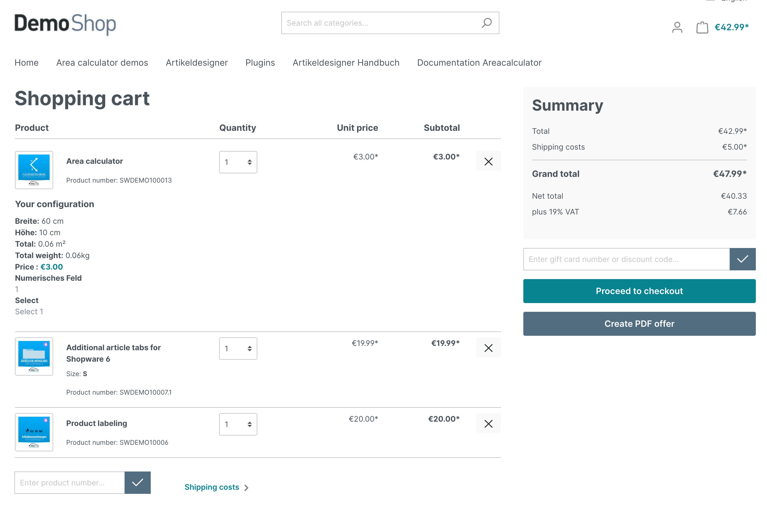Click the Grand total €47.99 value
Viewport: 767px width, 532px height.
(729, 174)
